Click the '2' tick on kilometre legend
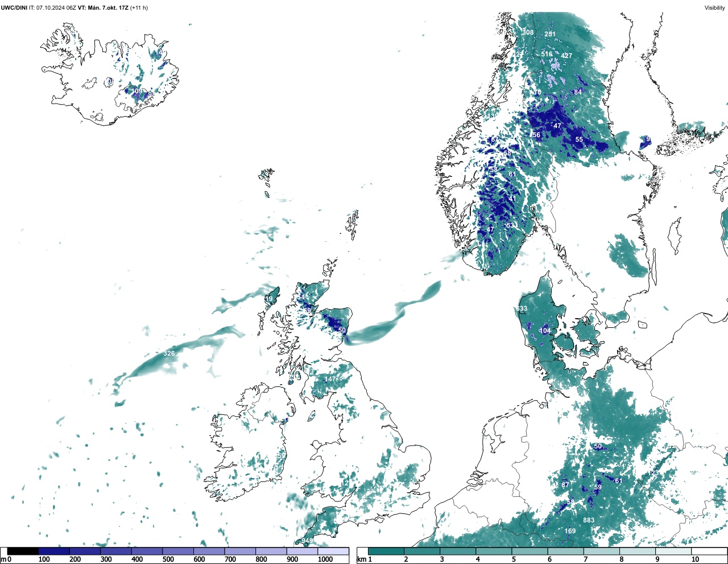The width and height of the screenshot is (728, 564). pos(406,559)
